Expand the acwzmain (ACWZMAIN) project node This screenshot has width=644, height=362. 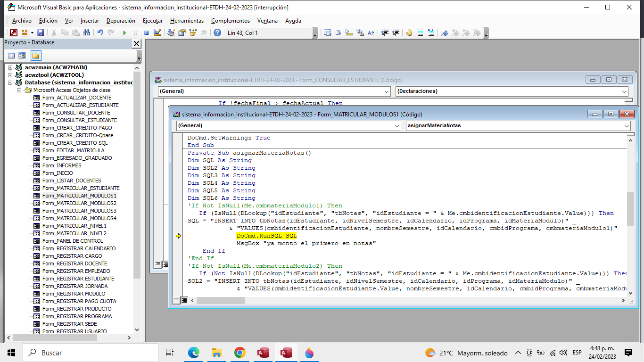pos(10,67)
